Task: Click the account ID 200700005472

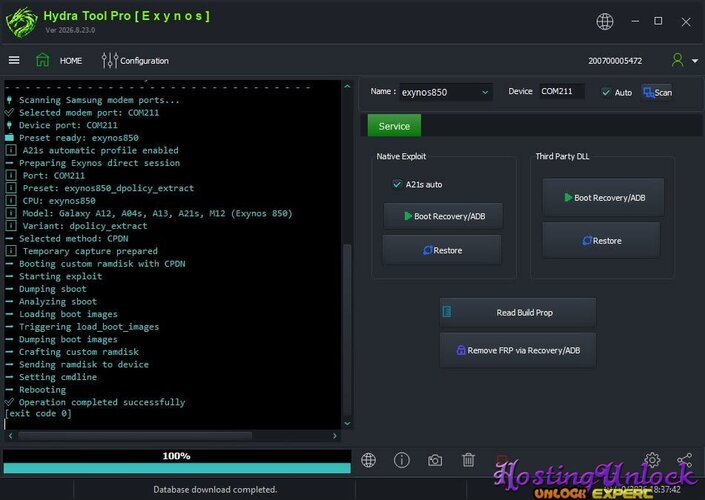Action: coord(615,61)
